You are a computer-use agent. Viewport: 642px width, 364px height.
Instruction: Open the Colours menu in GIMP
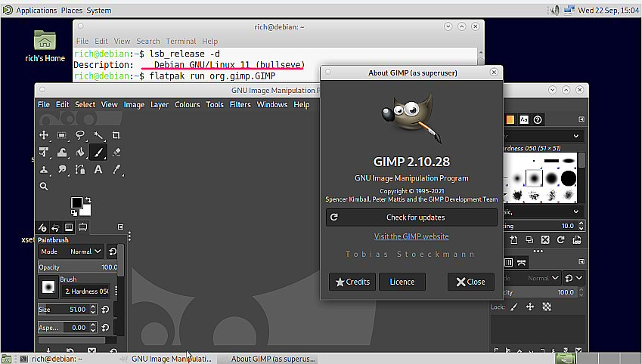(x=187, y=105)
